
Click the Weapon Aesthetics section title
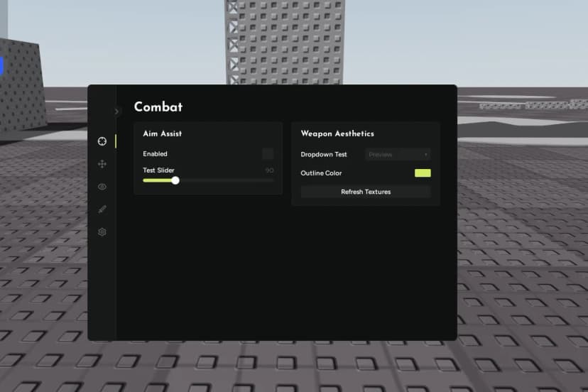337,134
